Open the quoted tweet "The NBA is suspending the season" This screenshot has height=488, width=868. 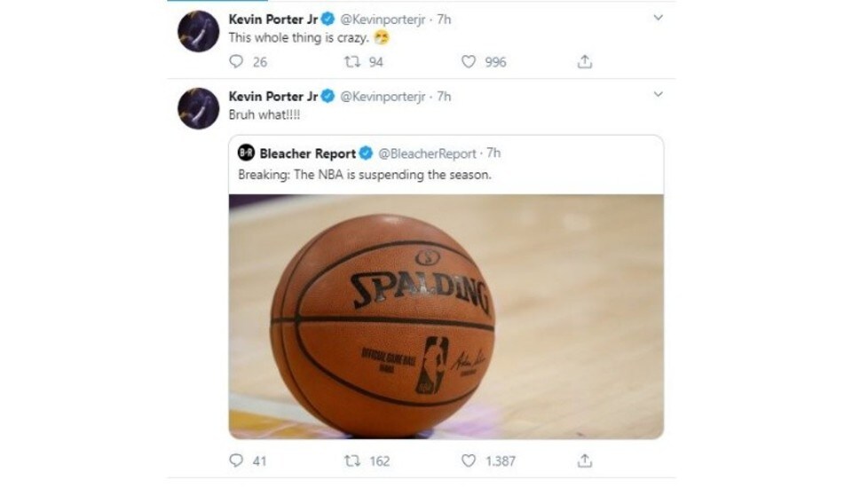click(365, 175)
